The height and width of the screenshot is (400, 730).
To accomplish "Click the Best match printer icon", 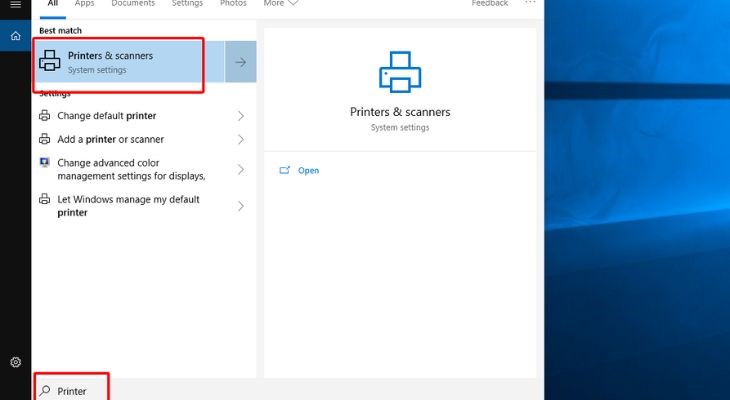I will (50, 61).
